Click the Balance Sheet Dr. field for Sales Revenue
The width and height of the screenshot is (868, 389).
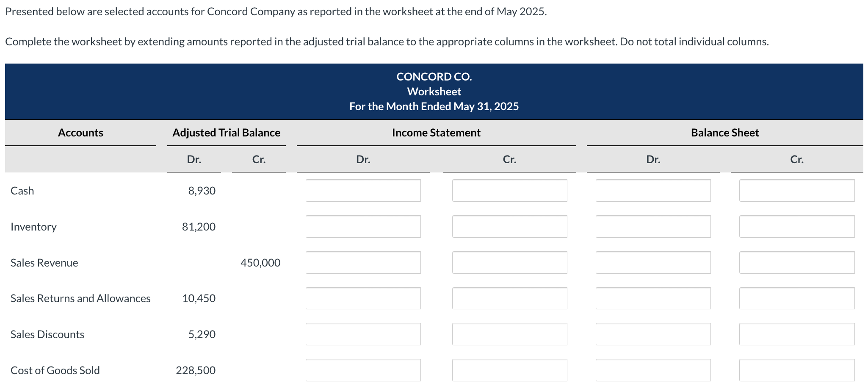(653, 262)
